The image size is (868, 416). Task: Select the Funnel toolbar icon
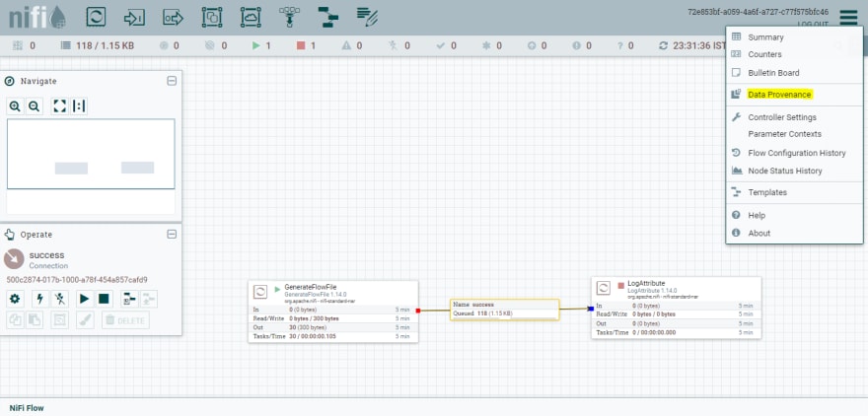289,17
